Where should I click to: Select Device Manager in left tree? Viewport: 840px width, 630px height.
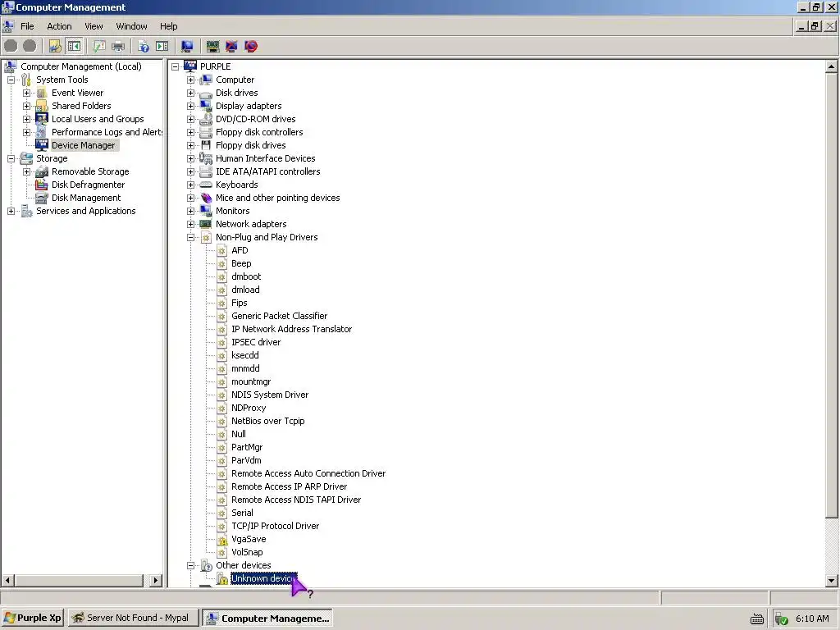(x=83, y=145)
